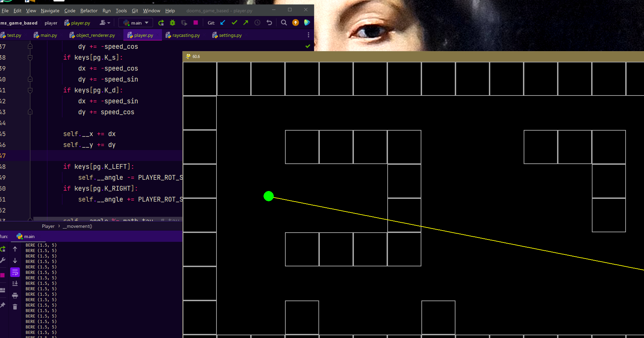644x338 pixels.
Task: Stop the running program
Action: tap(195, 23)
